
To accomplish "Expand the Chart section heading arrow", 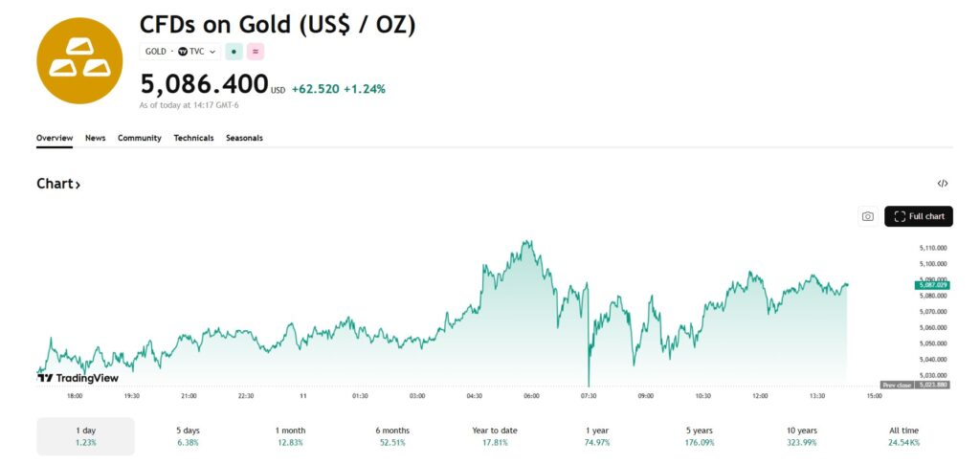I will pos(58,184).
